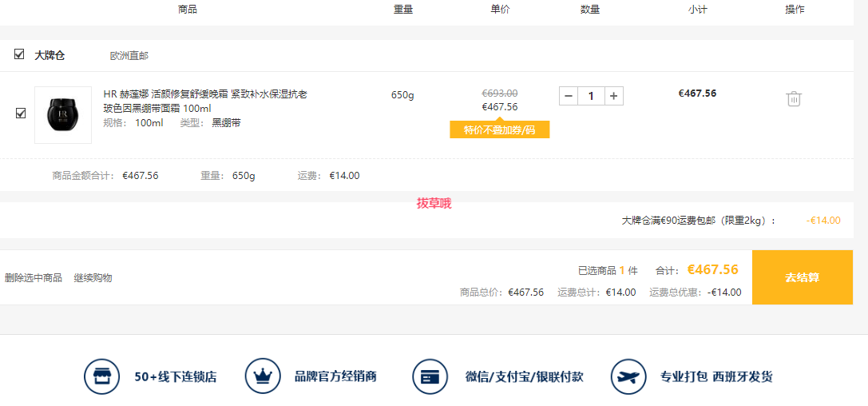Click the card icon for 微信/支付宝/银联付款
The image size is (868, 406).
click(430, 376)
